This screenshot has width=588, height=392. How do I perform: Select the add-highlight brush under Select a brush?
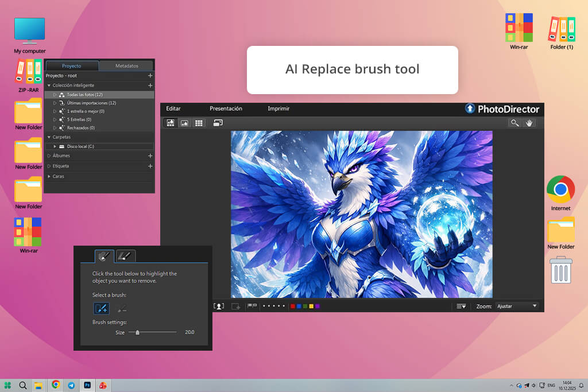click(x=101, y=308)
